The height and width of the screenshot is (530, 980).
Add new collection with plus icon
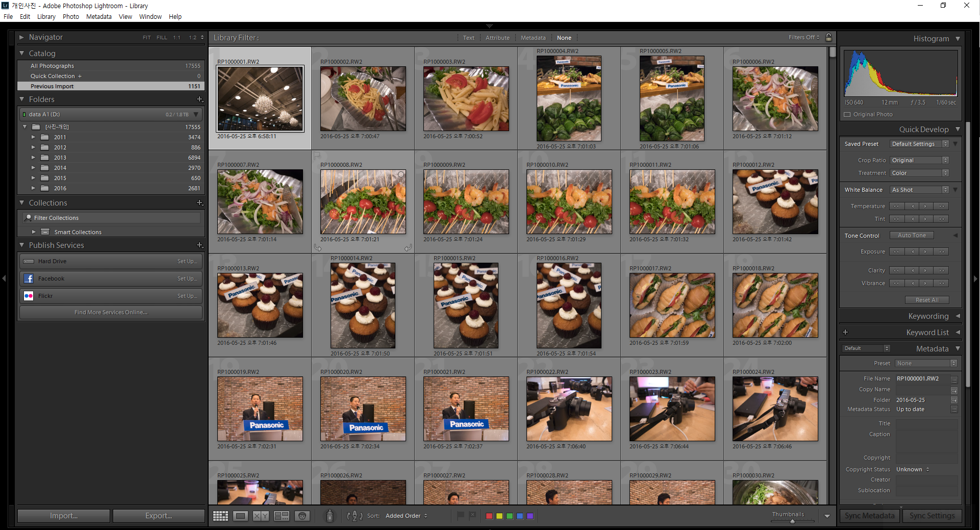click(199, 203)
